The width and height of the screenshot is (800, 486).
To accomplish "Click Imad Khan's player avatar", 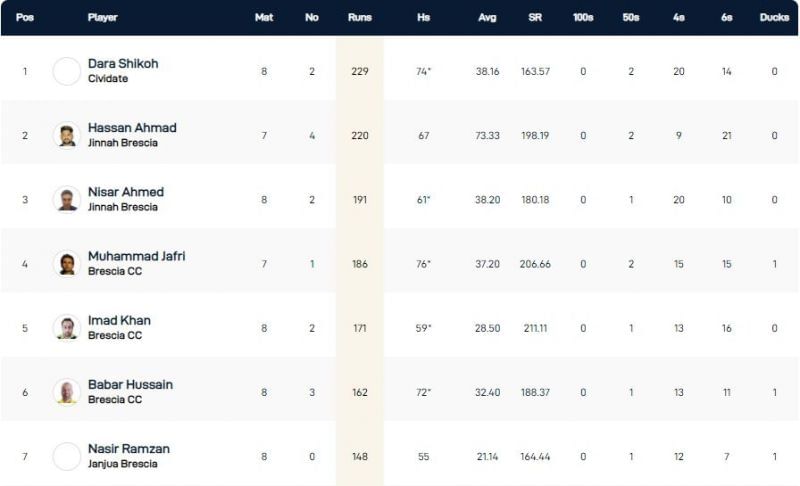I will coord(67,327).
